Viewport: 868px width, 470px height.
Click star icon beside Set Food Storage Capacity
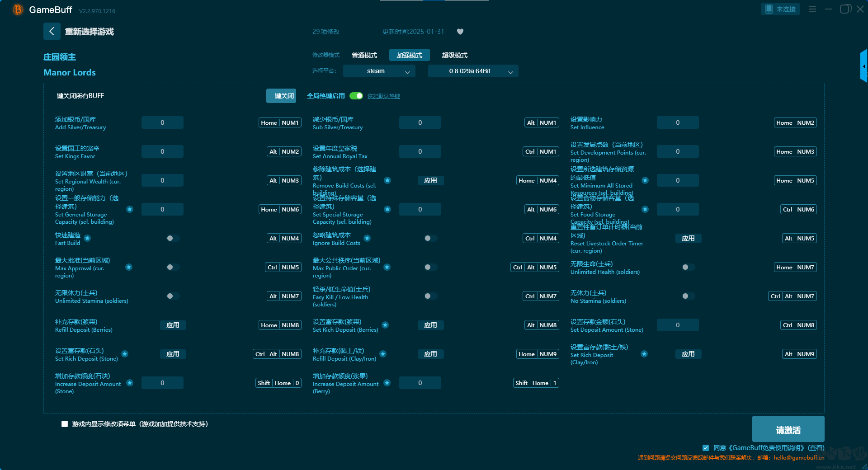pos(645,209)
